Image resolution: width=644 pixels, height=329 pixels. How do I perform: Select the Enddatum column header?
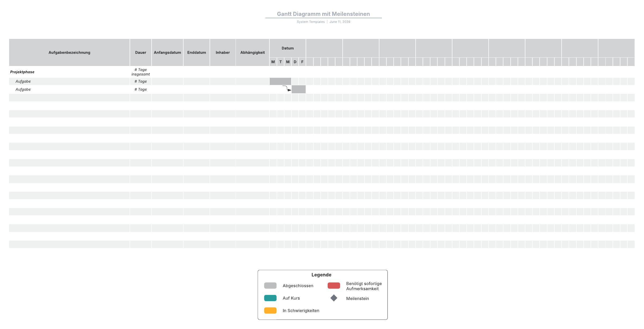click(197, 53)
